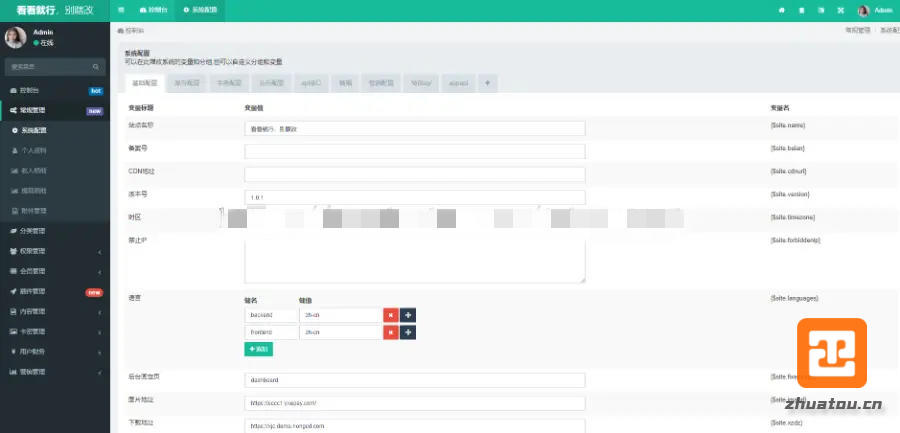Delete the backend language row
Screen dimensions: 900x433
click(390, 315)
